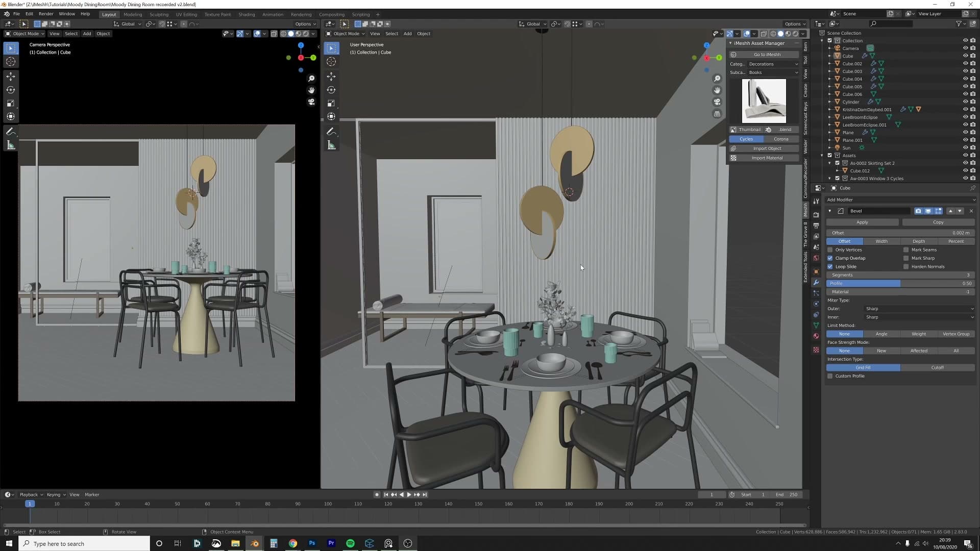Open the Modifier properties wrench tab

(x=816, y=282)
